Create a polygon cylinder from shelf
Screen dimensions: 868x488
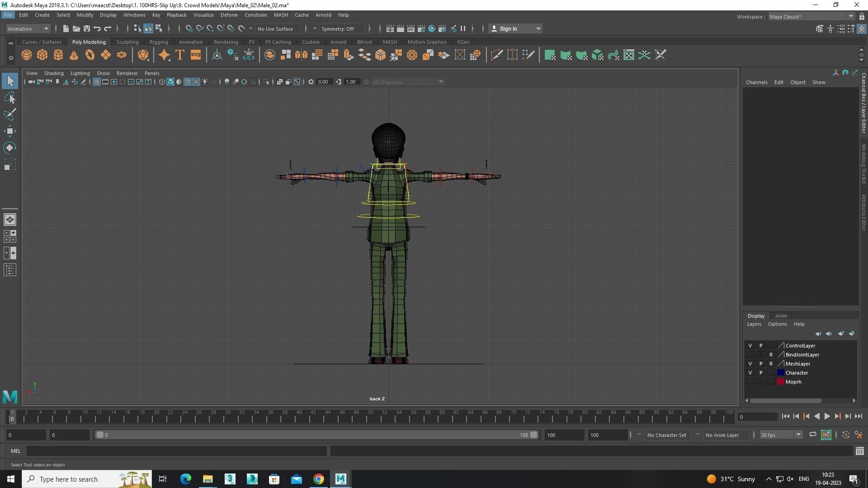58,55
